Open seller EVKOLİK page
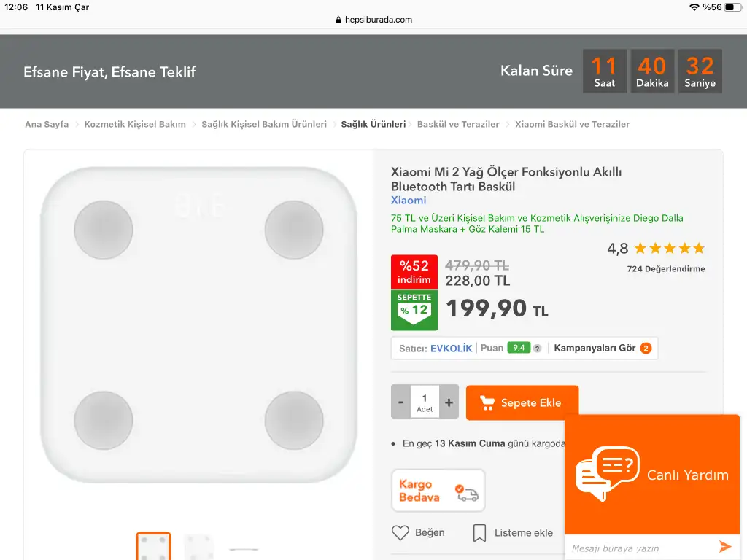 451,349
